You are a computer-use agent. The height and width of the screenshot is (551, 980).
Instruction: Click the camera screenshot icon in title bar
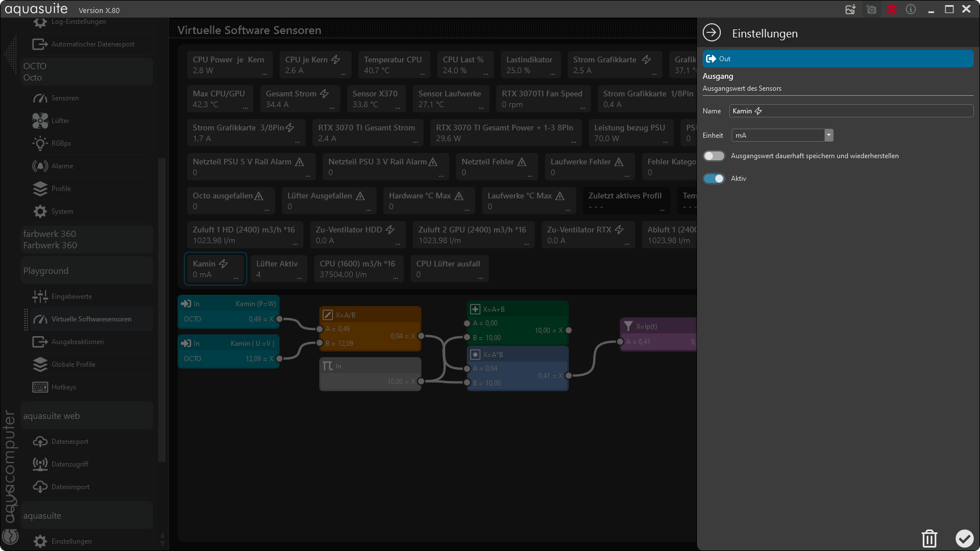[x=871, y=10]
